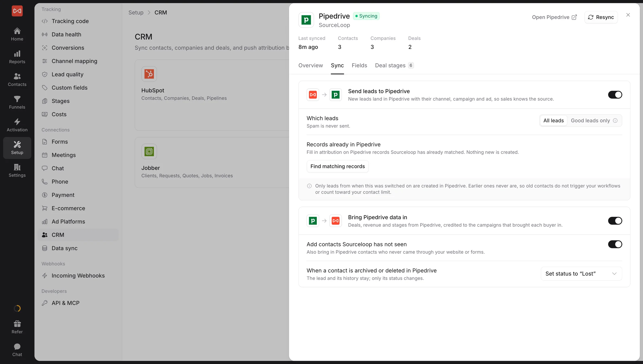This screenshot has width=643, height=364.
Task: Click the Syncing status badge
Action: (366, 16)
